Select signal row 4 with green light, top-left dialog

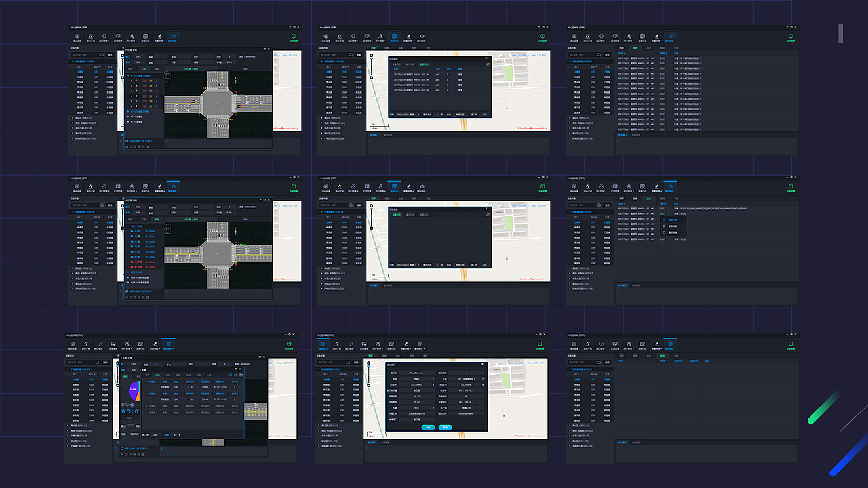[x=144, y=96]
